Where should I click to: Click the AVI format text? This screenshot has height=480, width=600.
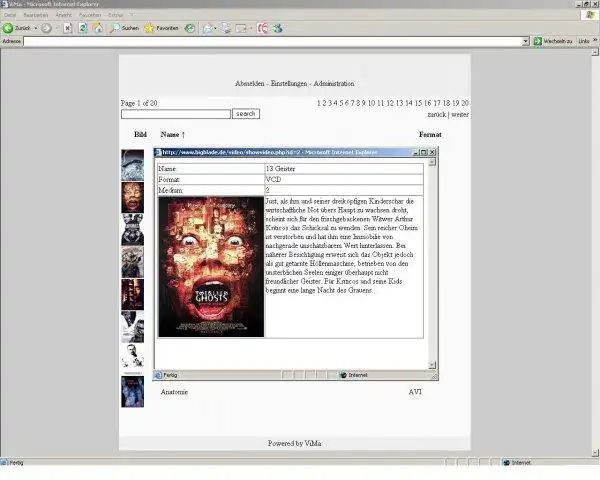(x=415, y=392)
